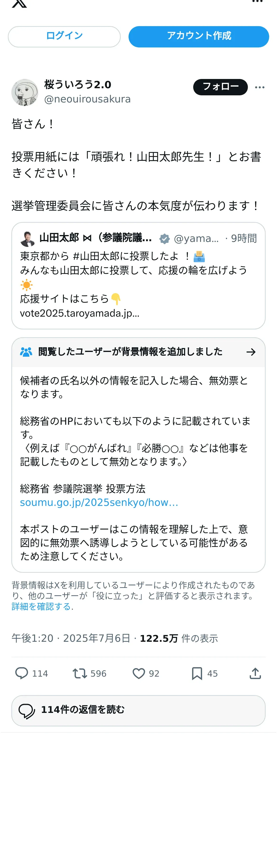277x868 pixels.
Task: Follow the user with フォロー button
Action: (220, 87)
